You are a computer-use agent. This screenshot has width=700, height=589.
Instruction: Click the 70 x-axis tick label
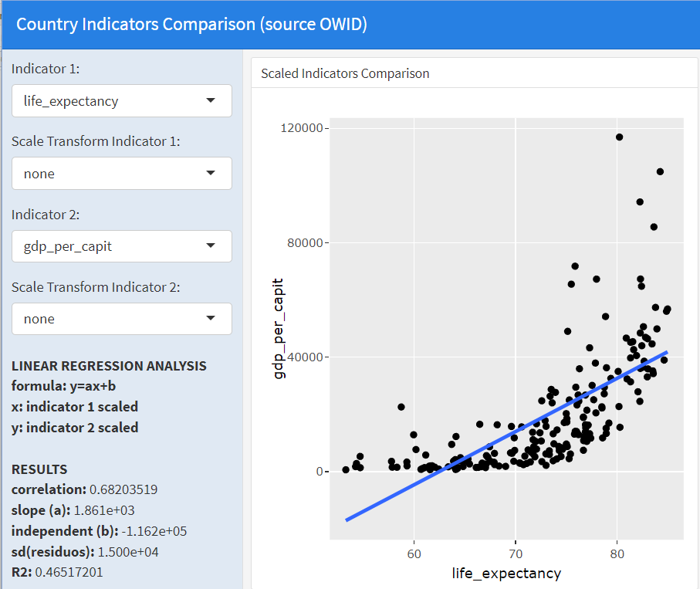516,553
